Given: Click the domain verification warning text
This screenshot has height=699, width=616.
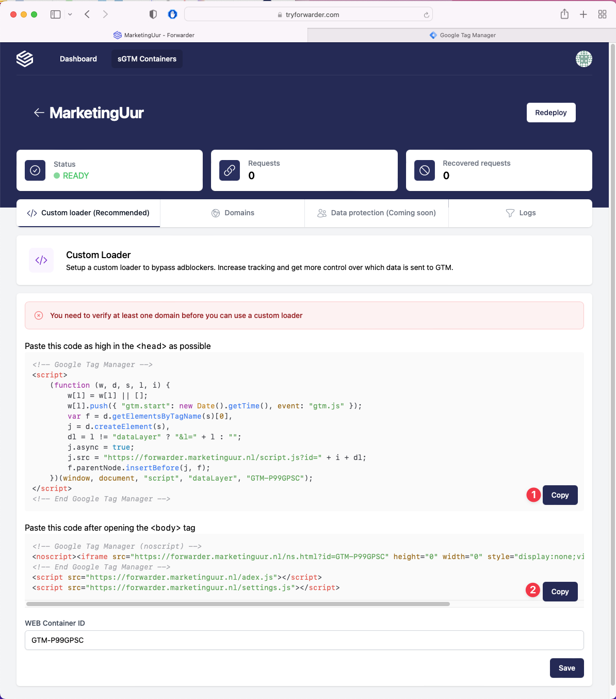Looking at the screenshot, I should pyautogui.click(x=176, y=315).
